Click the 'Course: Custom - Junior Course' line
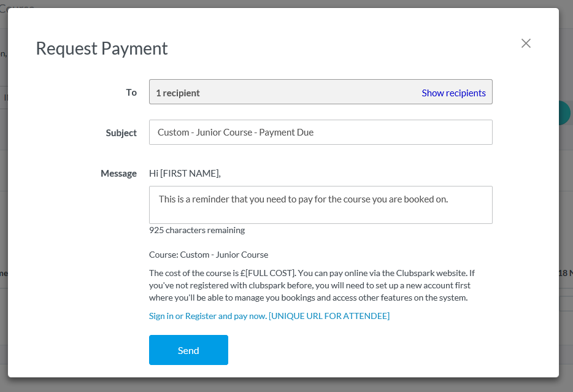Viewport: 573px width, 392px height. [209, 255]
